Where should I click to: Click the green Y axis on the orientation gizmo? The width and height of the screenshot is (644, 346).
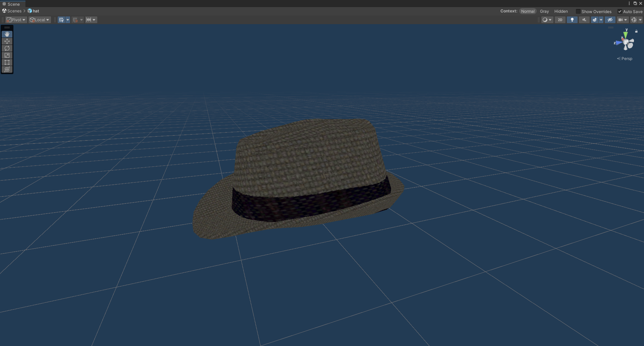626,34
